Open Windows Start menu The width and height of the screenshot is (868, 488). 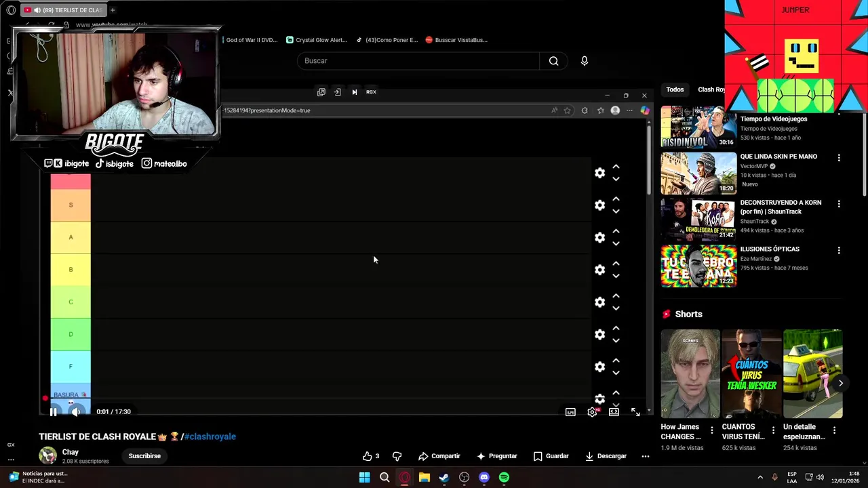364,478
